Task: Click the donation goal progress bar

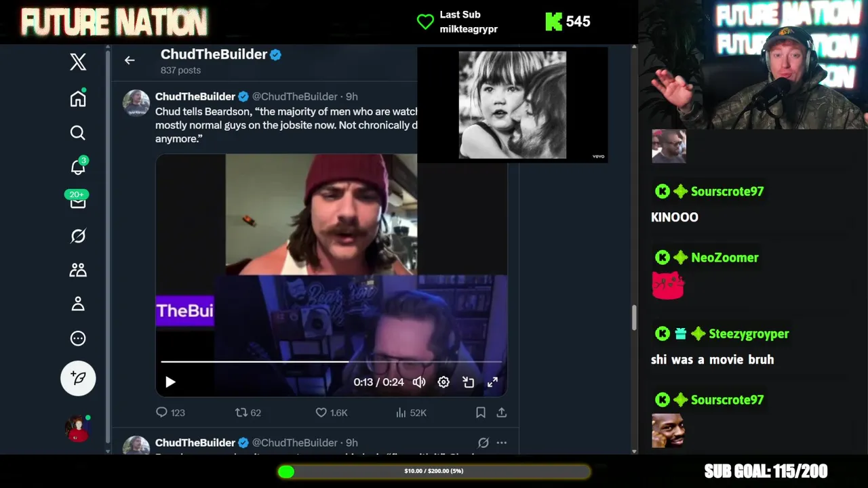Action: [x=434, y=471]
